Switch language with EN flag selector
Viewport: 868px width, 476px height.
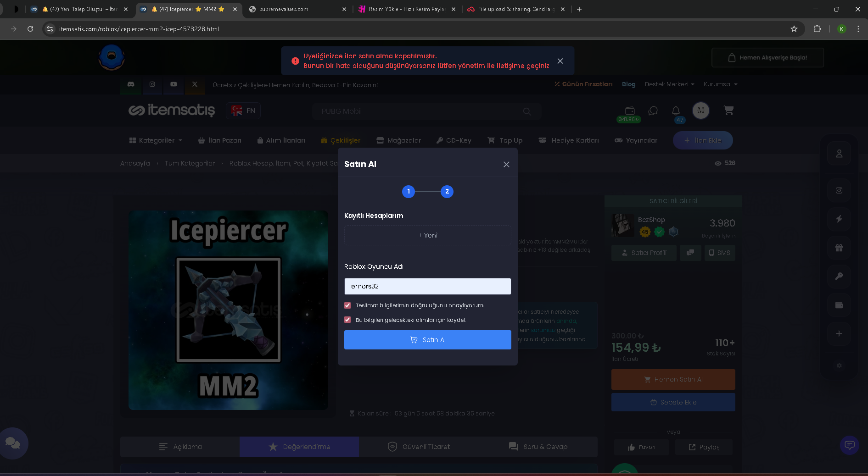click(x=243, y=111)
